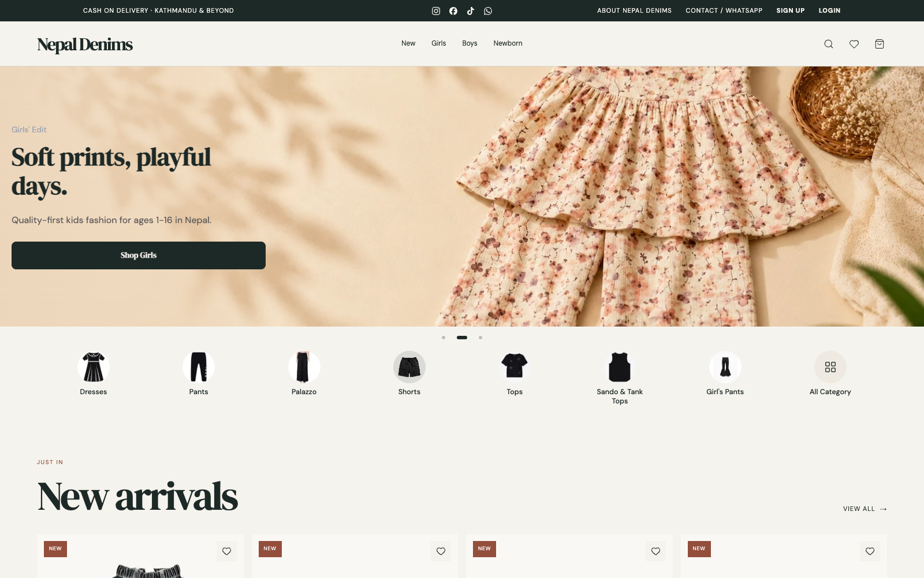Open the Instagram social link
This screenshot has height=578, width=924.
pyautogui.click(x=436, y=11)
